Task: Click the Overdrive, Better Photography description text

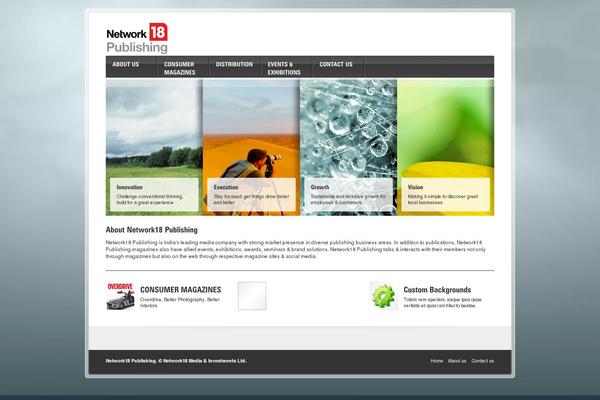Action: pyautogui.click(x=180, y=302)
